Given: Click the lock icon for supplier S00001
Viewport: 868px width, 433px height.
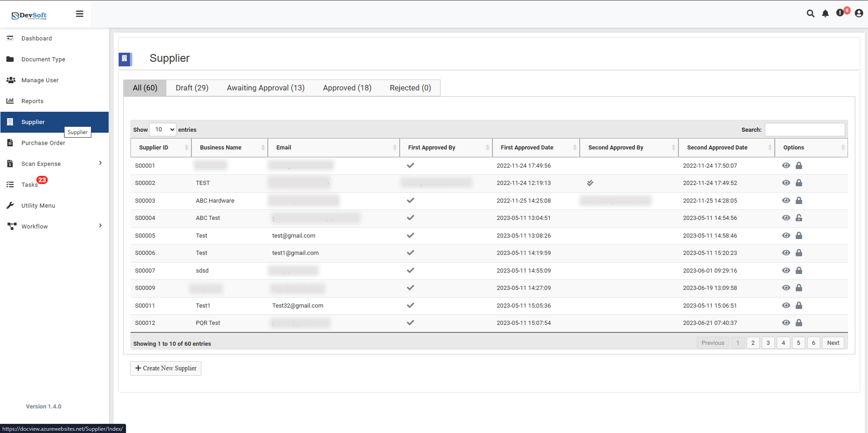Looking at the screenshot, I should click(x=799, y=166).
